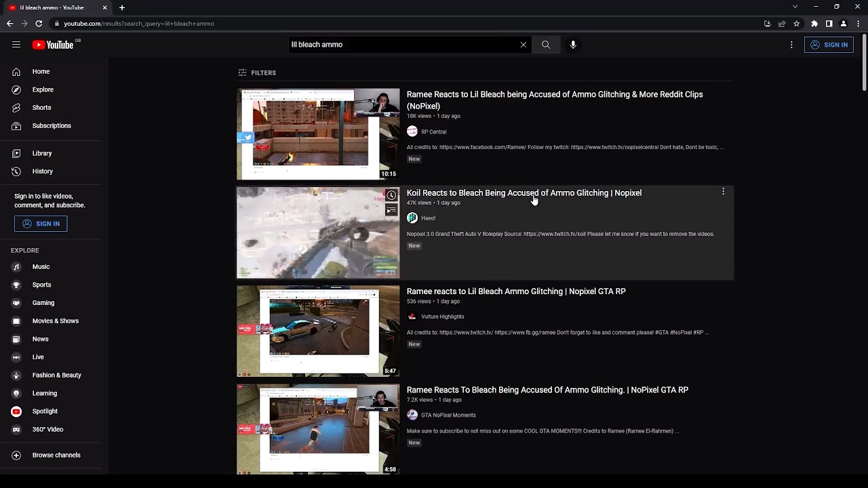Open title 'Ramee Reacts to Lil Bleach being Accused'
The image size is (868, 488).
(555, 100)
